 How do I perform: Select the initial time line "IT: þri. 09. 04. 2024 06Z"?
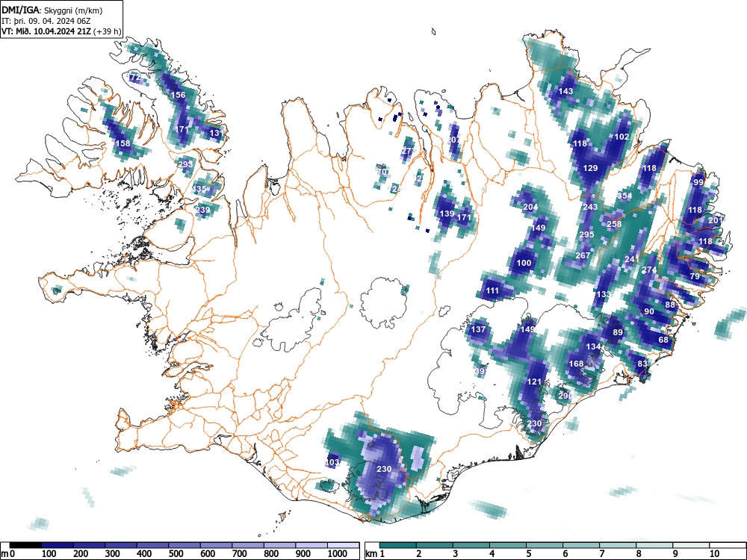[x=46, y=21]
